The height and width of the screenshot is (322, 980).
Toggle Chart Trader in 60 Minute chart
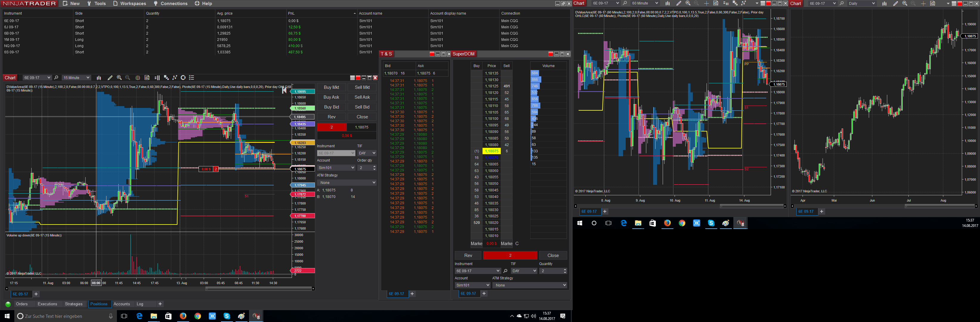point(726,3)
